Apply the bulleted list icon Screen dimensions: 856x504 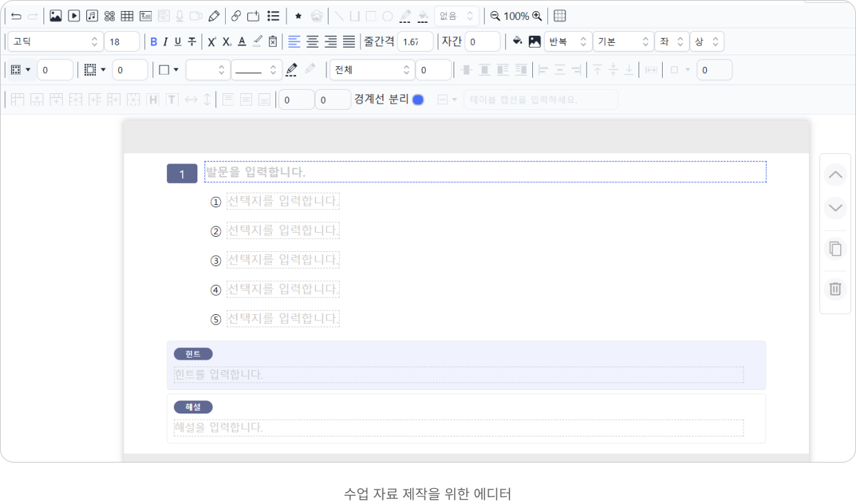273,16
